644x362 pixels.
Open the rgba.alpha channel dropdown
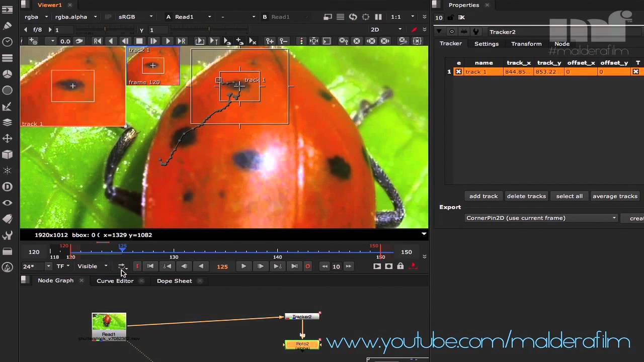coord(76,17)
